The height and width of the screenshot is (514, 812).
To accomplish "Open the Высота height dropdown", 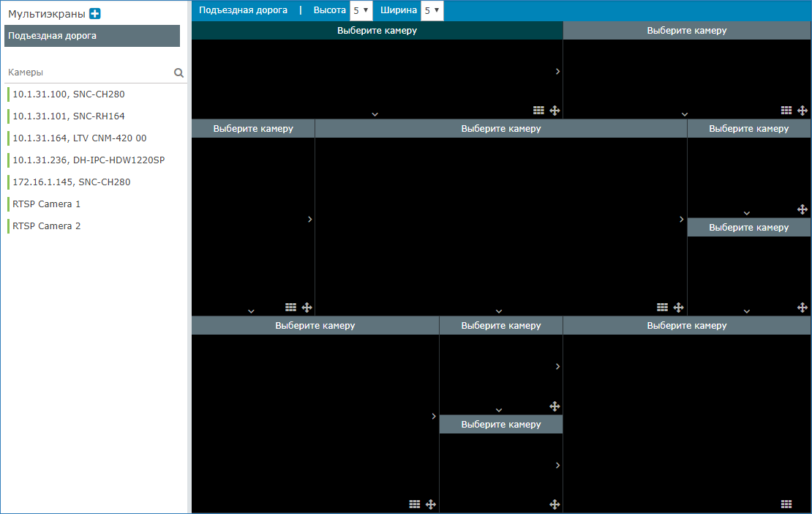I will point(361,11).
